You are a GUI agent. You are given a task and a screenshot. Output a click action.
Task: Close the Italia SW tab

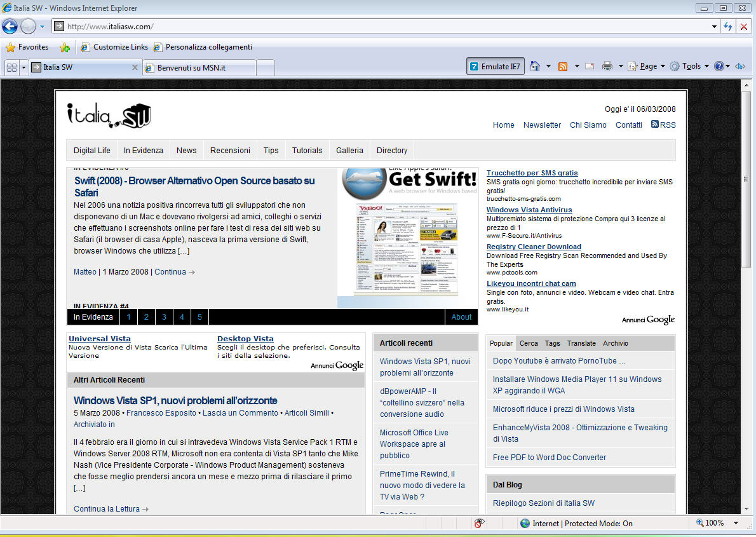click(135, 67)
